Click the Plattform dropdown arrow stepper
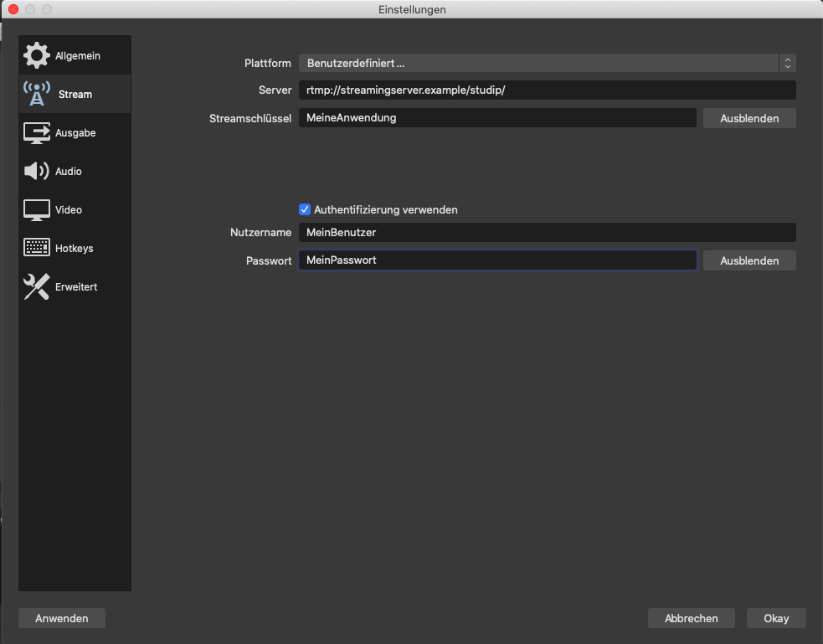The image size is (823, 644). pos(787,63)
